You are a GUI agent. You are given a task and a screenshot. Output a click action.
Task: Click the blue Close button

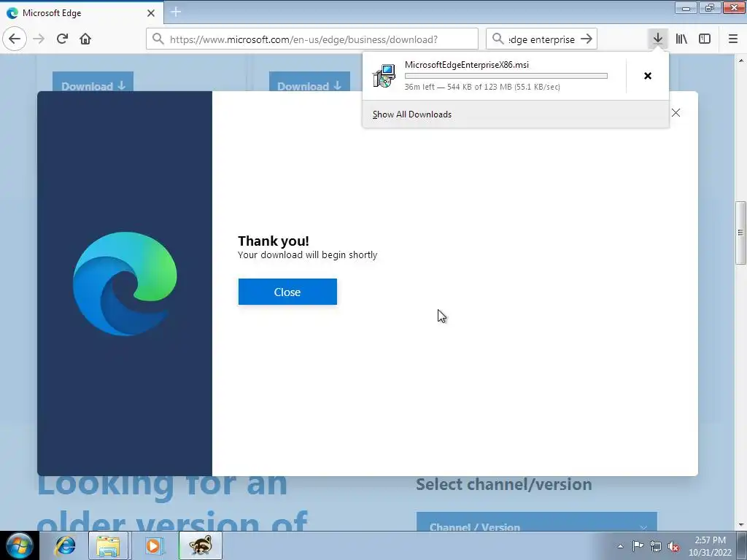[x=287, y=292]
